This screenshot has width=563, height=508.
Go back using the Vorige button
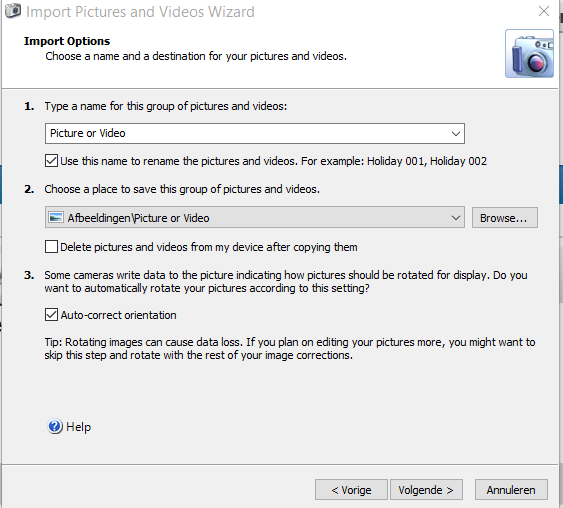point(351,489)
